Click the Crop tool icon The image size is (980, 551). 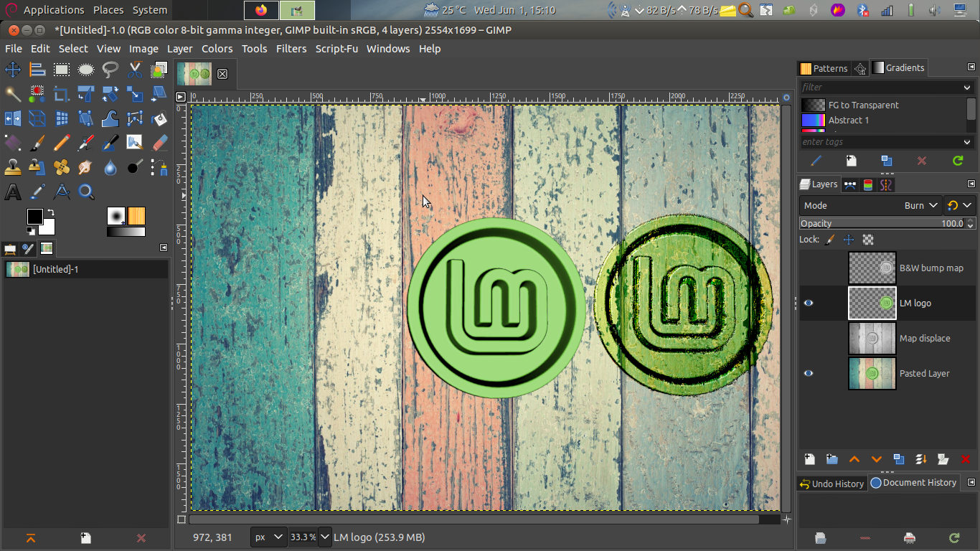click(x=61, y=94)
